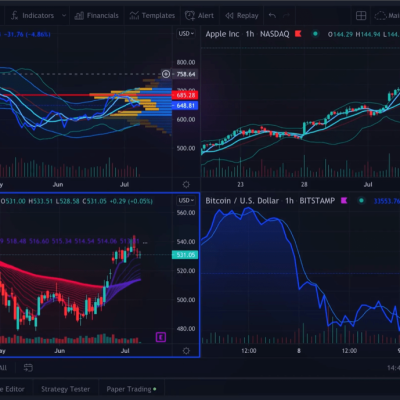This screenshot has width=400, height=400.
Task: Undo the last chart action
Action: pos(272,15)
